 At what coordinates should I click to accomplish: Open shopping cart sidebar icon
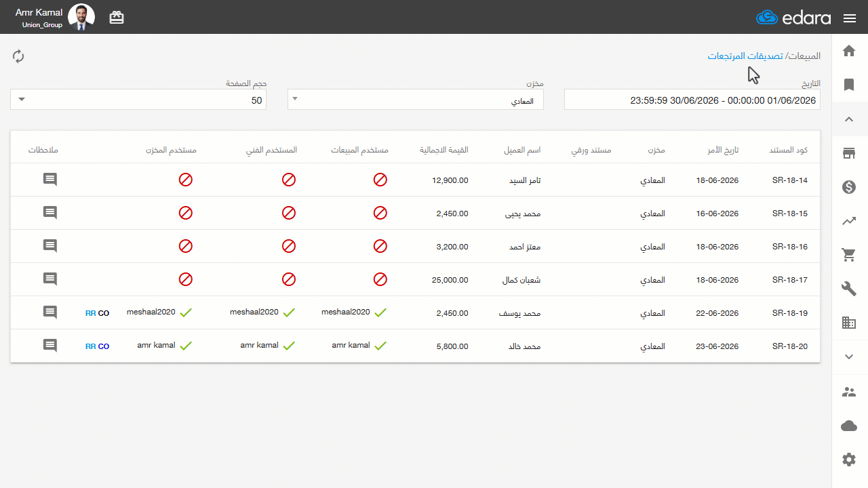click(x=849, y=255)
